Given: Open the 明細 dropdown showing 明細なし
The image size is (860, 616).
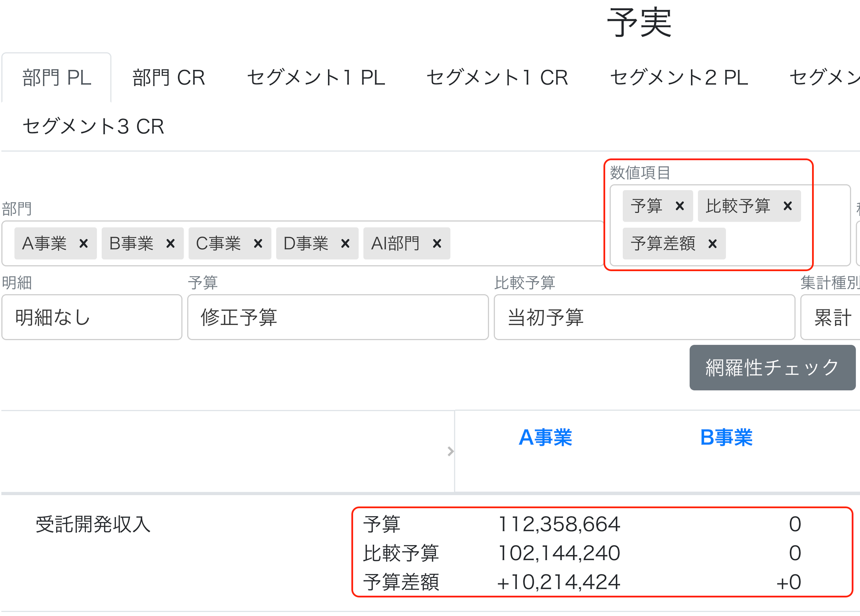Looking at the screenshot, I should pyautogui.click(x=92, y=317).
